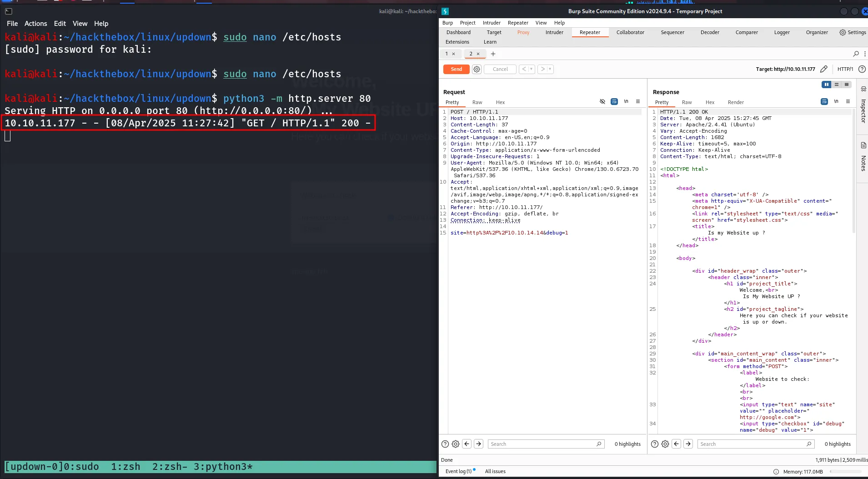This screenshot has height=479, width=868.
Task: Open Response editor hamburger menu
Action: (848, 101)
